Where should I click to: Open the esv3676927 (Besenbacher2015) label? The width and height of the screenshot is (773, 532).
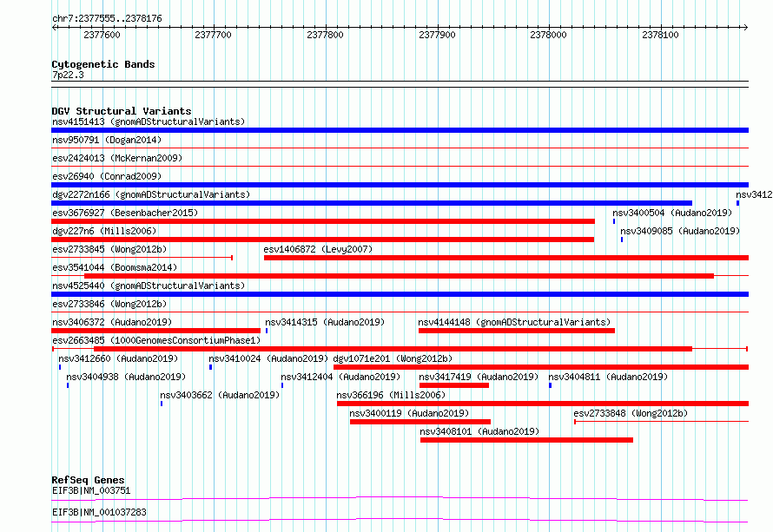pyautogui.click(x=125, y=213)
